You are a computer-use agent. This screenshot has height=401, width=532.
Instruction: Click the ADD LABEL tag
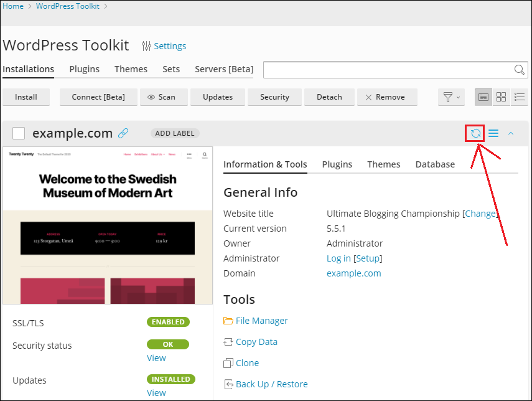175,133
